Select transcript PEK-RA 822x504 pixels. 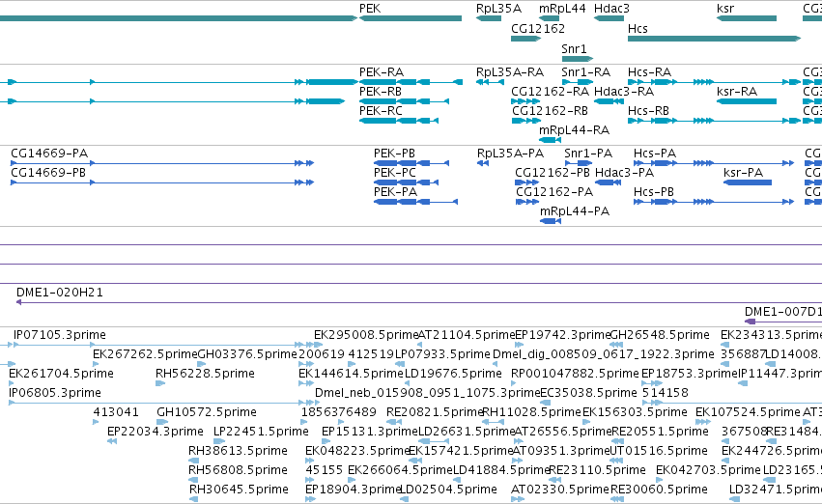point(411,82)
